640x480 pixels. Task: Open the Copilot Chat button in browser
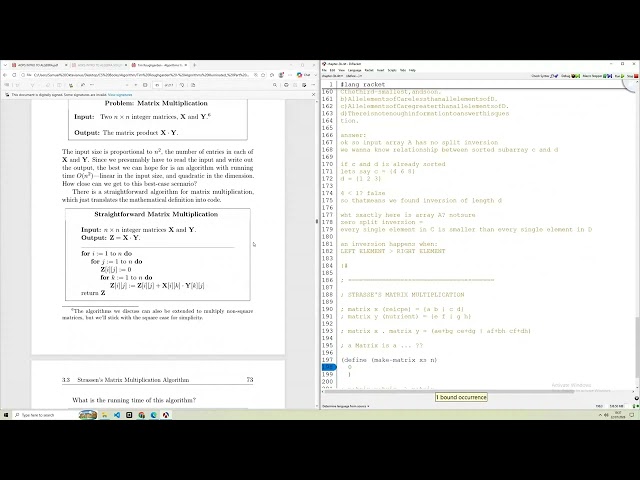tap(304, 75)
